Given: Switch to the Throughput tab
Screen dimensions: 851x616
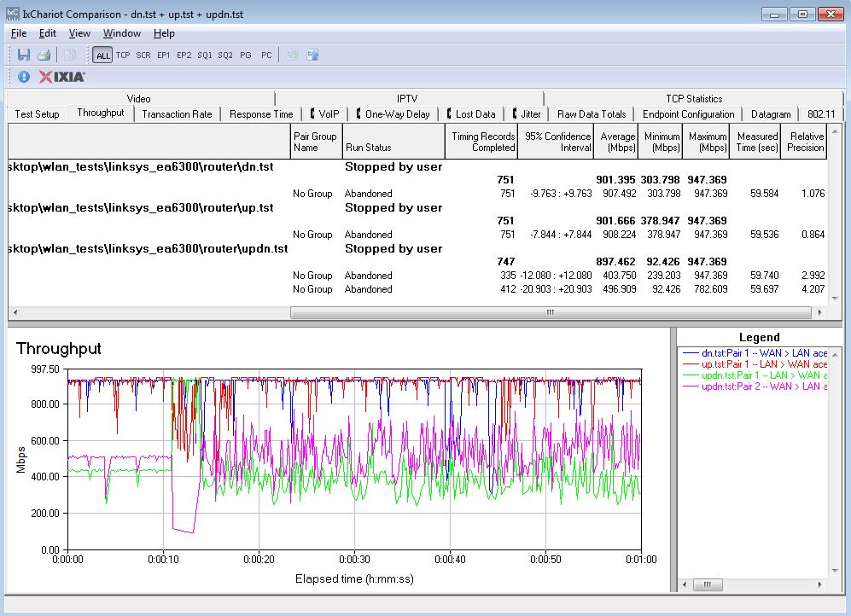Looking at the screenshot, I should coord(101,113).
